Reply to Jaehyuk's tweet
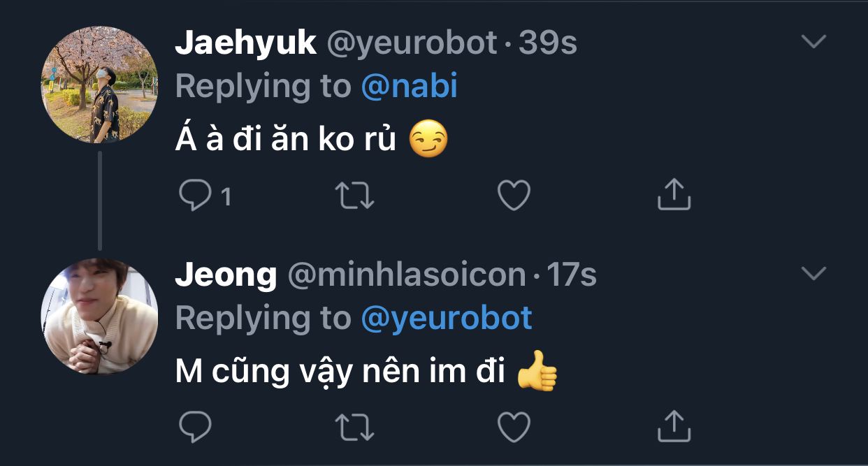This screenshot has height=466, width=868. click(x=195, y=196)
